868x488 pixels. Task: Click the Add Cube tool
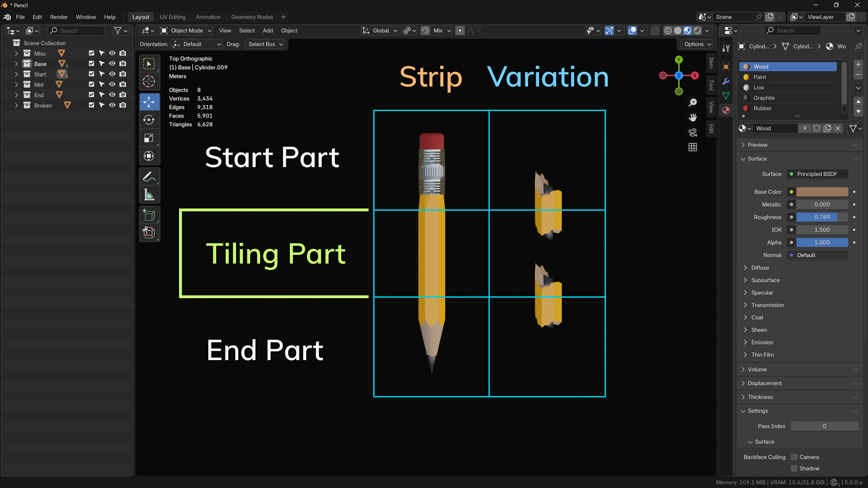pos(149,215)
